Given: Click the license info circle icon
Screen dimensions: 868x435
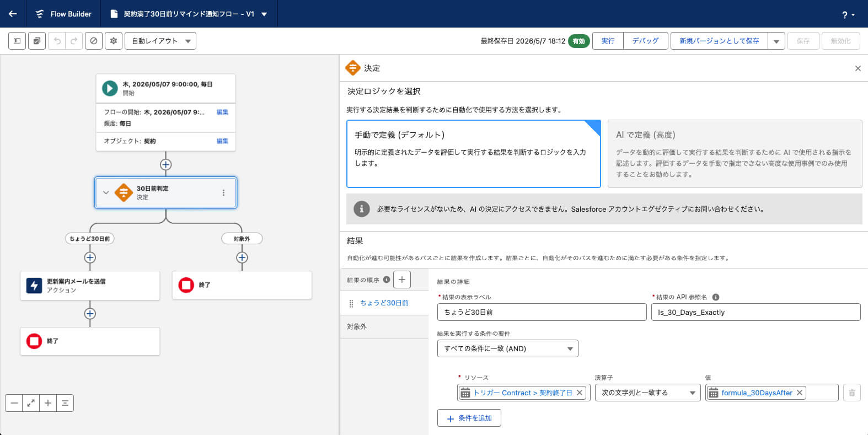Looking at the screenshot, I should point(361,209).
